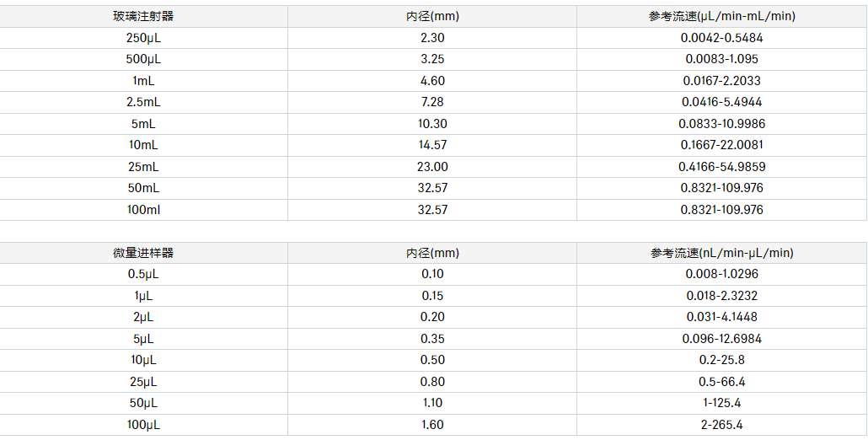Click the 微量进样器 table header

point(143,253)
